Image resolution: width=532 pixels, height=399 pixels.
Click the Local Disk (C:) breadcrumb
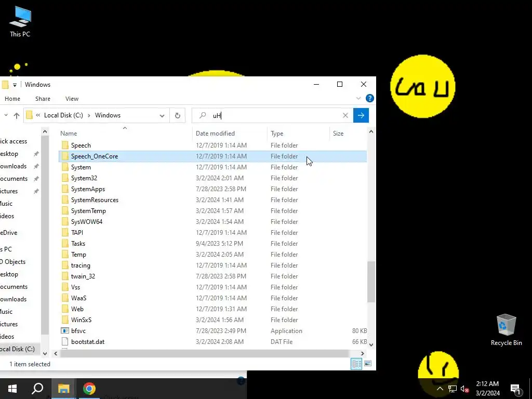pos(63,115)
